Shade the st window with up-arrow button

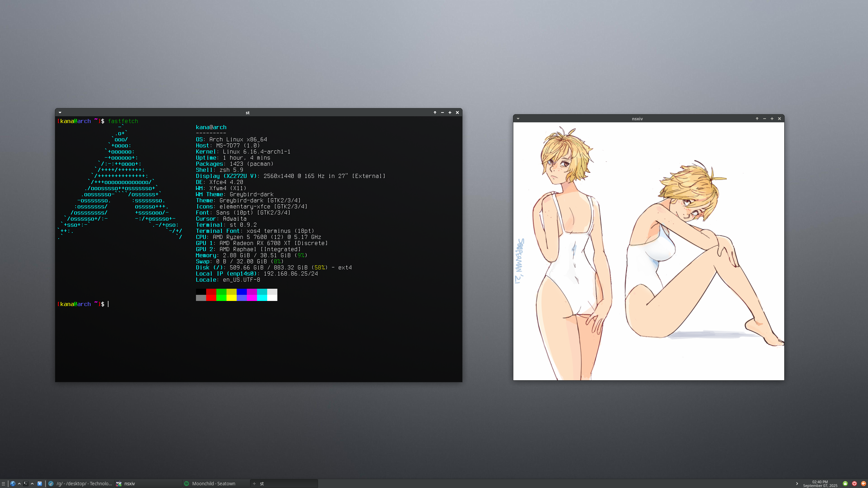pos(435,113)
